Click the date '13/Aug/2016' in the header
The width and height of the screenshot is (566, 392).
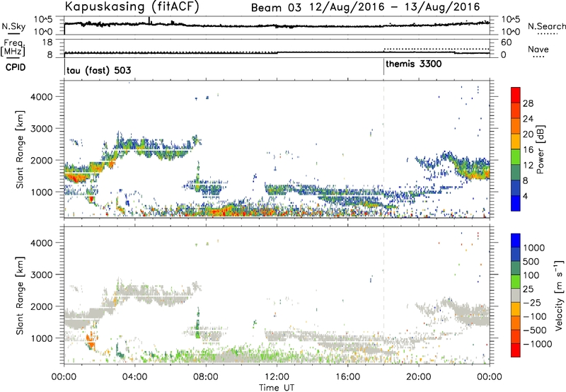pyautogui.click(x=443, y=7)
